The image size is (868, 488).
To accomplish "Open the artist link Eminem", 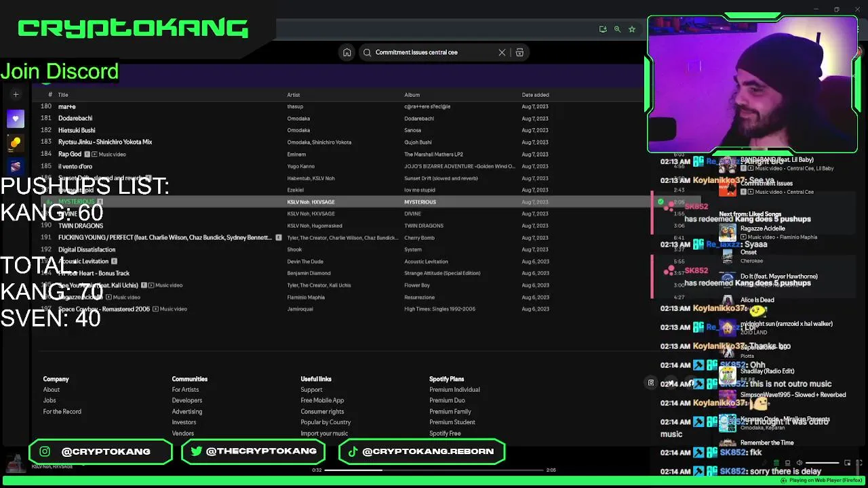I will (296, 155).
